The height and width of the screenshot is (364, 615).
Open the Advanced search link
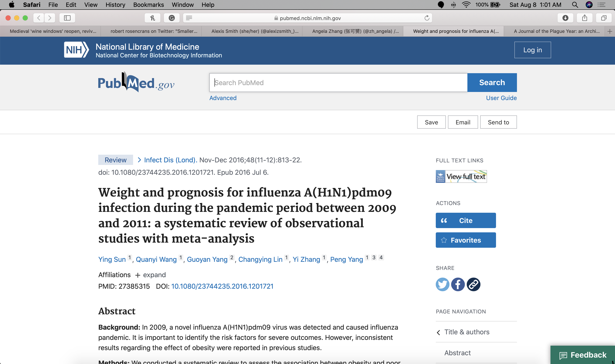(x=223, y=98)
